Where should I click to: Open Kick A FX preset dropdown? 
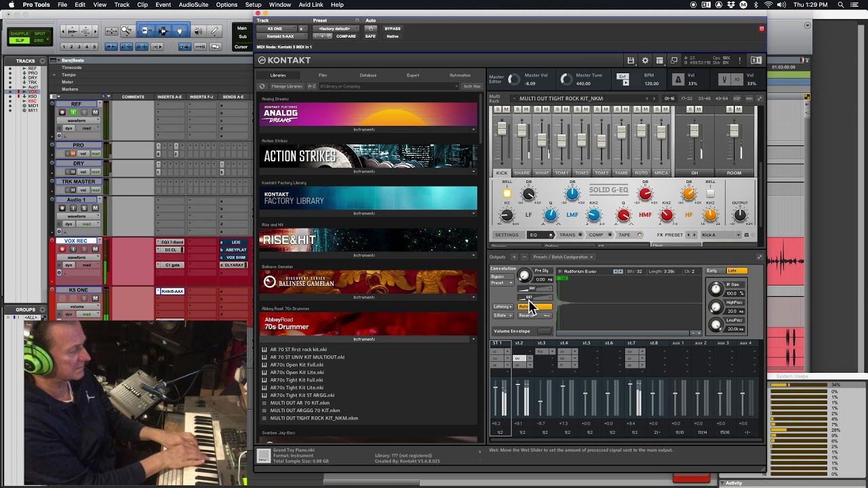(720, 235)
